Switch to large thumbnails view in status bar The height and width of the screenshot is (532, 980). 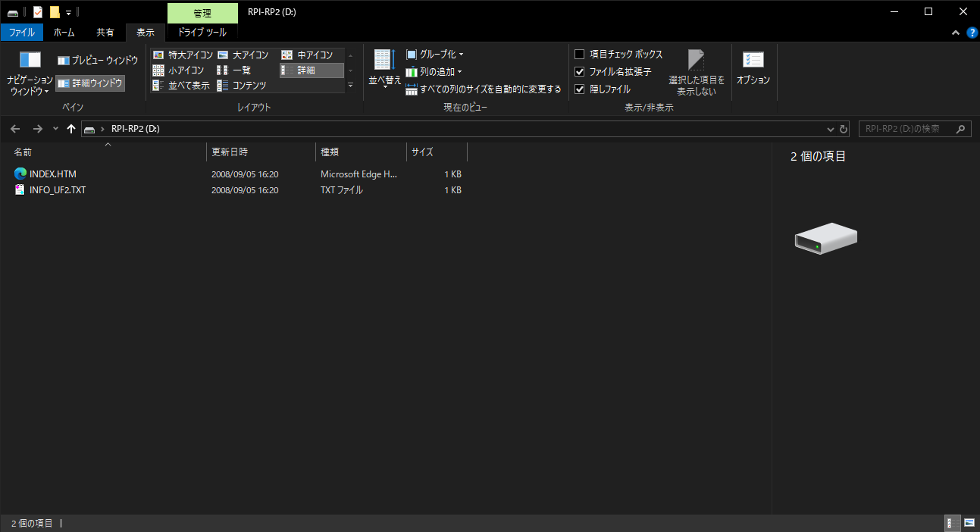(969, 523)
